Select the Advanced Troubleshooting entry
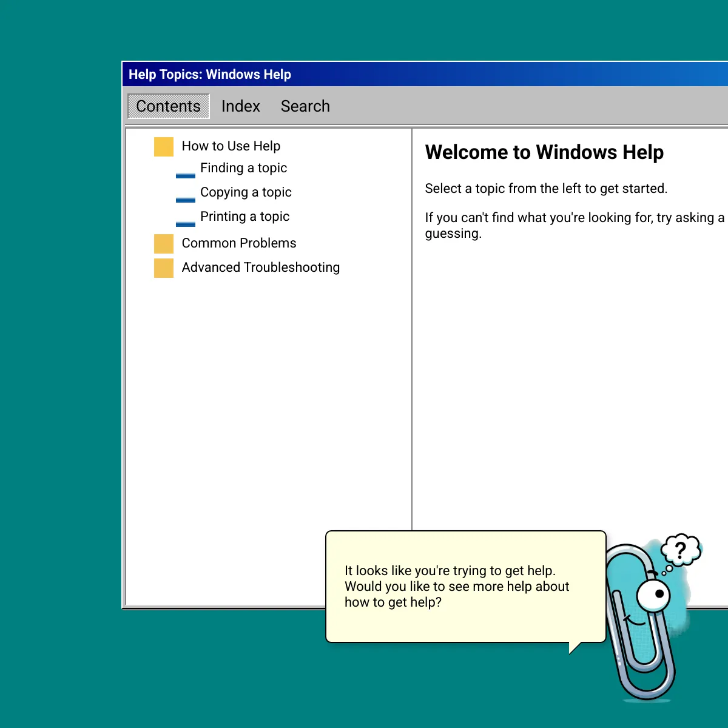The image size is (728, 728). click(261, 268)
